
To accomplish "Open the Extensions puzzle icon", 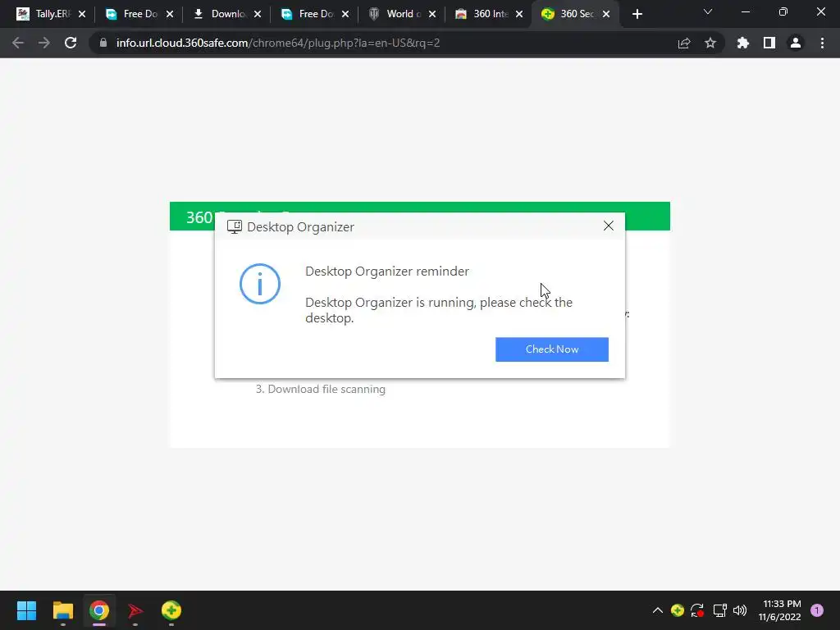I will coord(743,43).
